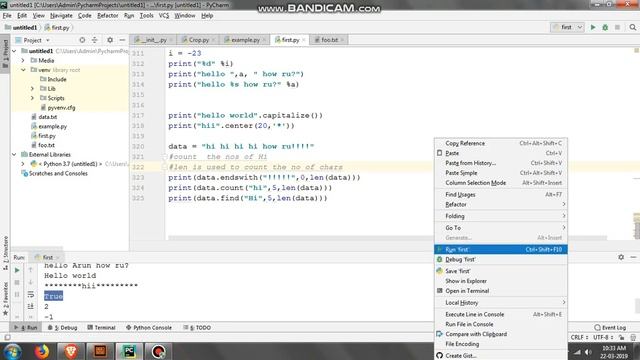Click the CRLF line separator status
Viewport: 640px width, 360px height.
[x=579, y=337]
